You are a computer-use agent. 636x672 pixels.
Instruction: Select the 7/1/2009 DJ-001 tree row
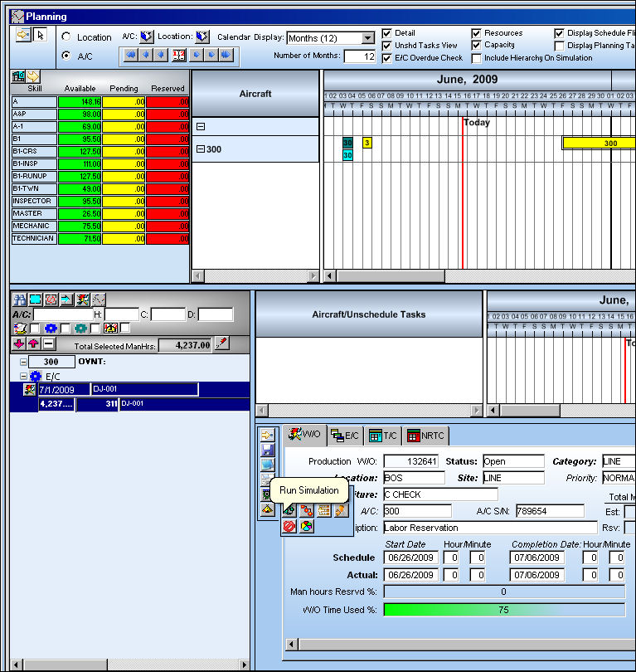[x=129, y=390]
